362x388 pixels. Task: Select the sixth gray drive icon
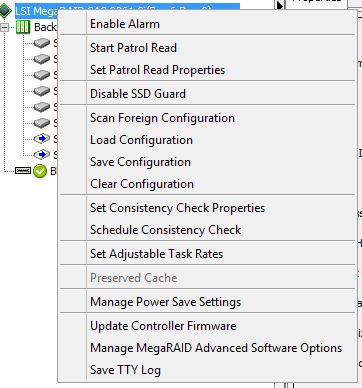tap(42, 123)
